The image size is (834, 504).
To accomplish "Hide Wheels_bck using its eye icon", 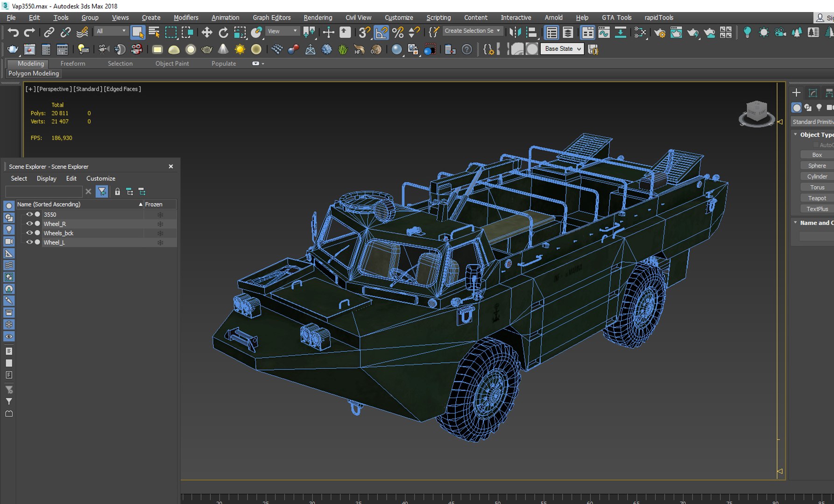I will (29, 233).
